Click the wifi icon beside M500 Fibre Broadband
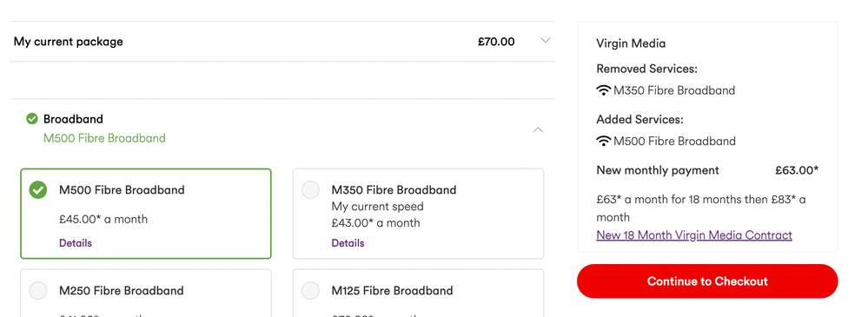The width and height of the screenshot is (868, 317). click(603, 141)
